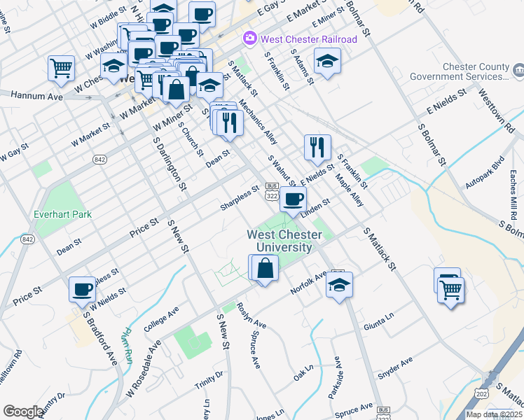Click the Autopark Blvd label
Screen dimensions: 524x420
click(x=485, y=172)
